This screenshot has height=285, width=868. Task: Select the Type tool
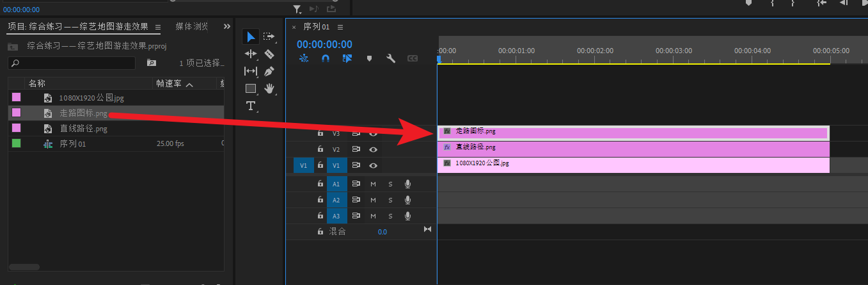(x=251, y=106)
